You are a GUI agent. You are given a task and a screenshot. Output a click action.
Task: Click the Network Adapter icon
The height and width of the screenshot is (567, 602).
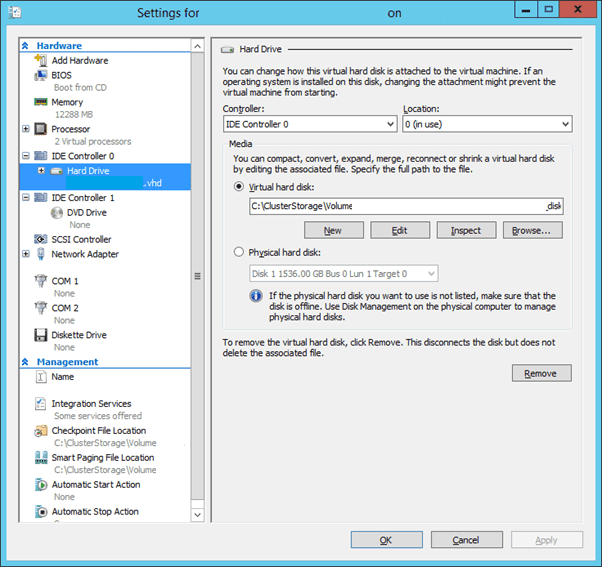pos(40,254)
